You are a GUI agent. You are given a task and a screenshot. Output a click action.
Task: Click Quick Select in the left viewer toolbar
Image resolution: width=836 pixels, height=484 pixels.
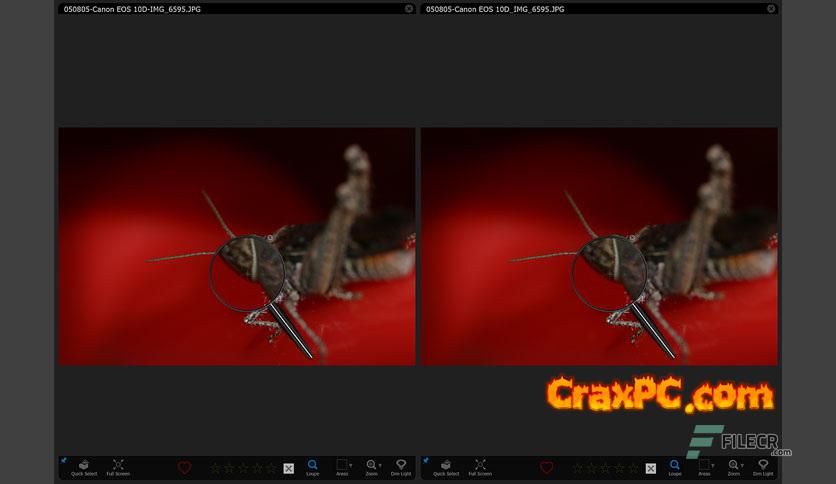pos(84,467)
